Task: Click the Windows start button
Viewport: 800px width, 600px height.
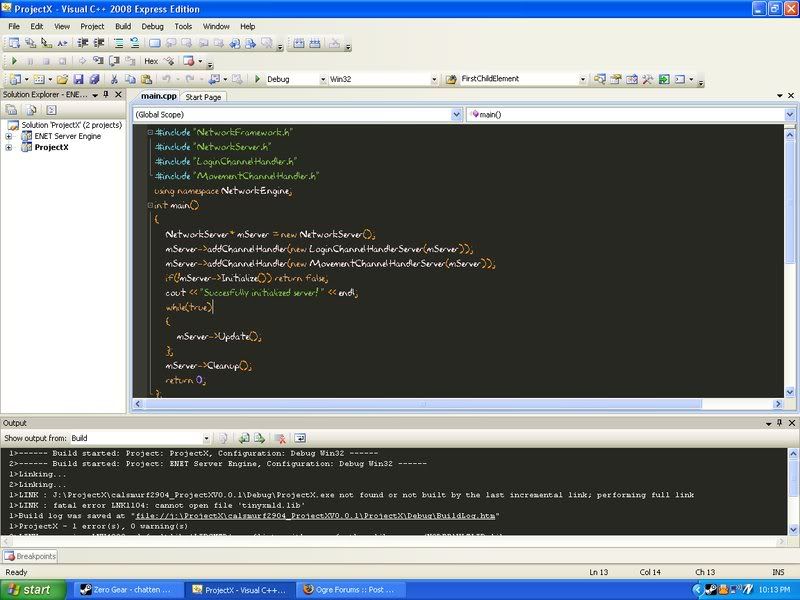Action: [33, 590]
